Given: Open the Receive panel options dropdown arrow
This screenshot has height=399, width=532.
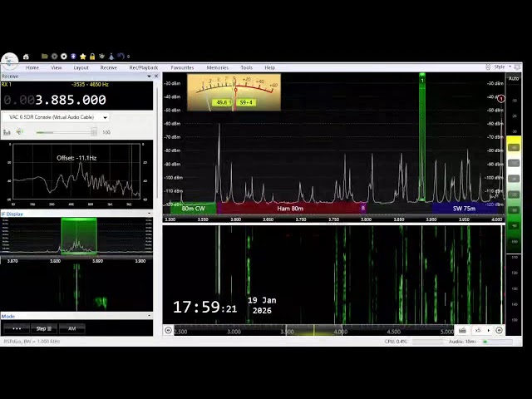Looking at the screenshot, I should pos(149,76).
